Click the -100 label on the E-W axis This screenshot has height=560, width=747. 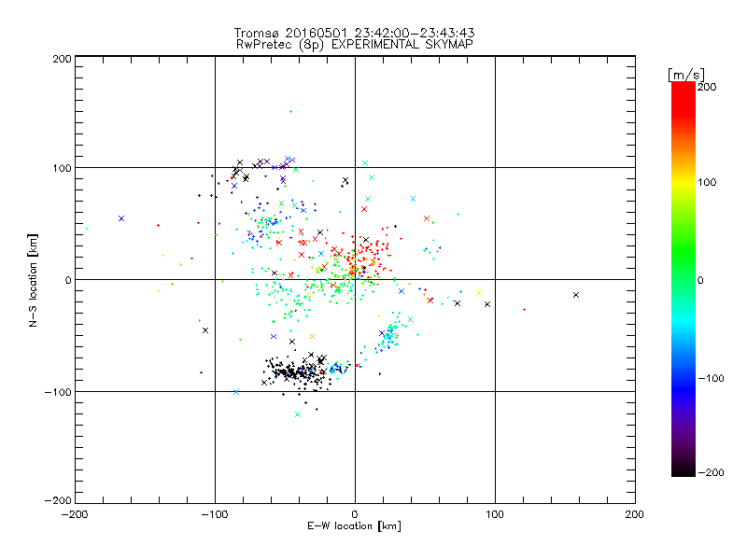click(215, 515)
